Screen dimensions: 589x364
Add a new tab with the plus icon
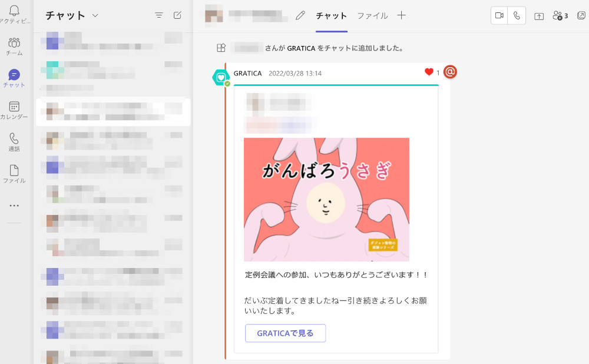tap(401, 16)
